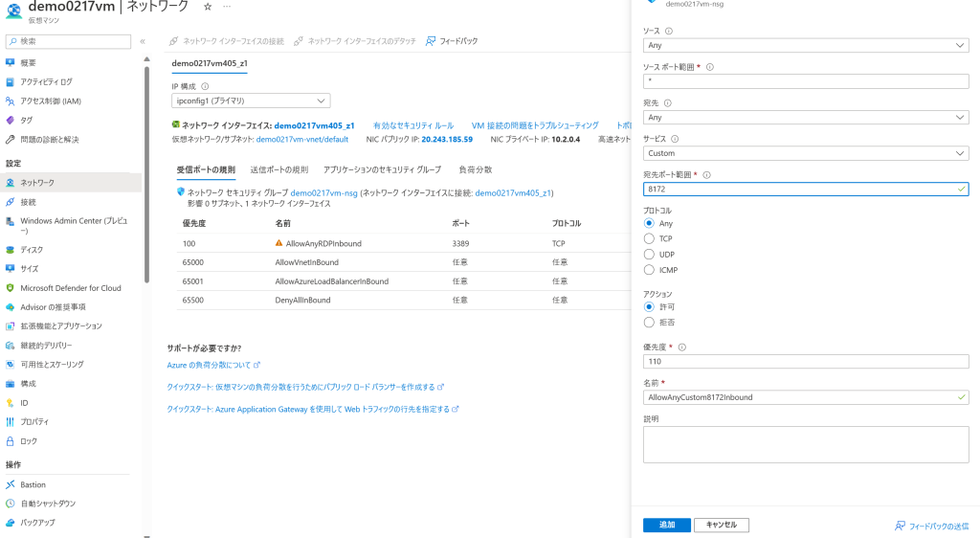
Task: Select the TCP protocol radio button
Action: (649, 238)
